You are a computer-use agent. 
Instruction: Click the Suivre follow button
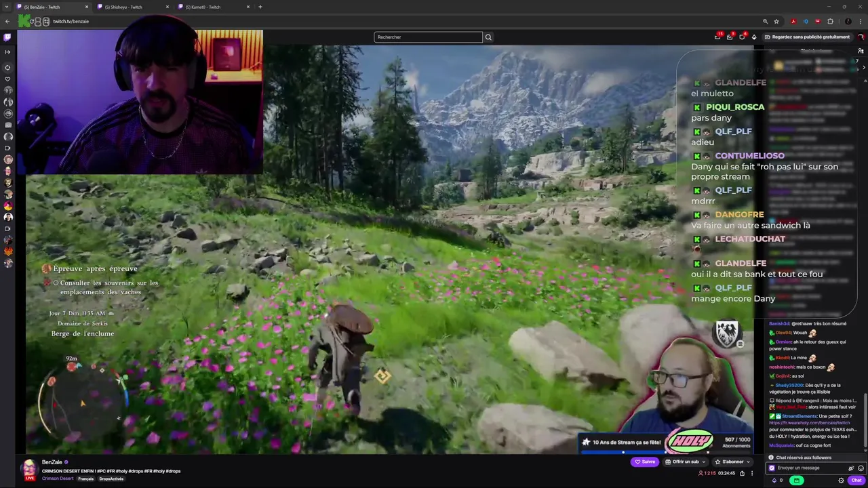pos(645,462)
